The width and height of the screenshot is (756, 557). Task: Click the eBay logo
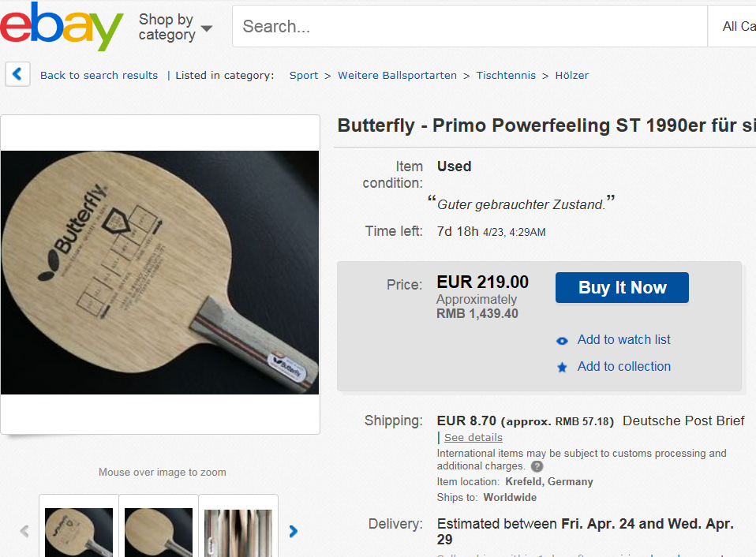click(x=62, y=26)
